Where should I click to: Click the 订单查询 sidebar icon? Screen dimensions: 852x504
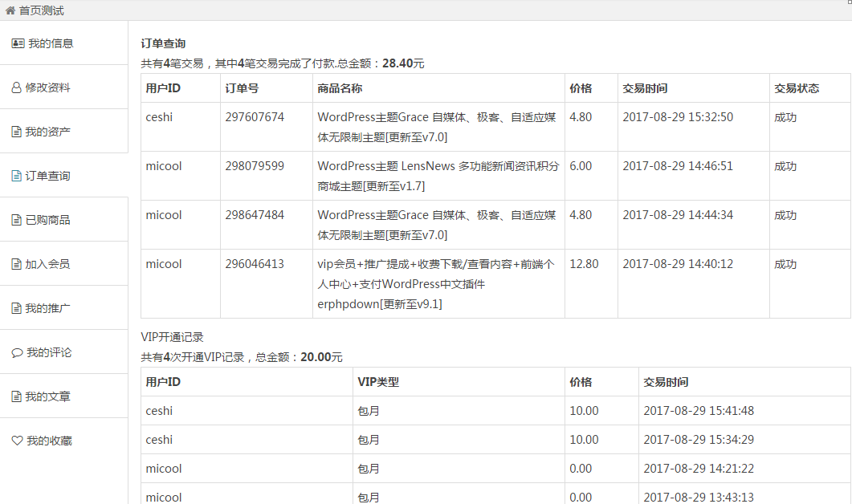(x=17, y=174)
